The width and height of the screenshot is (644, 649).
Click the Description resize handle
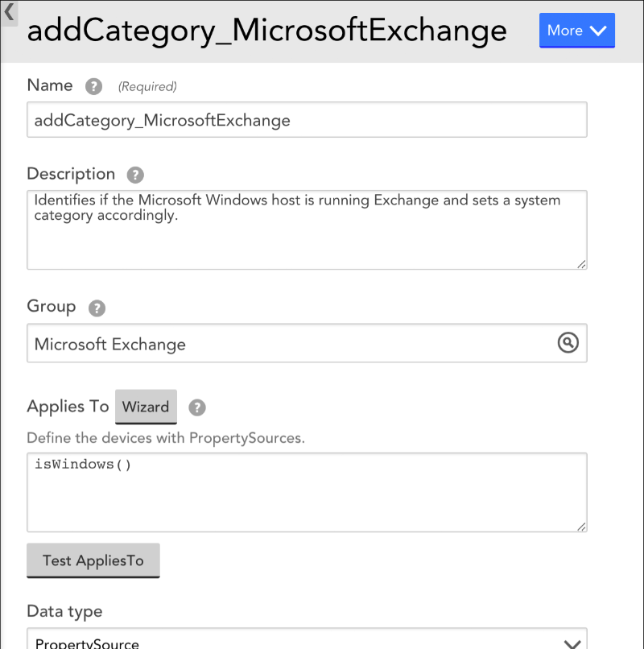tap(581, 264)
